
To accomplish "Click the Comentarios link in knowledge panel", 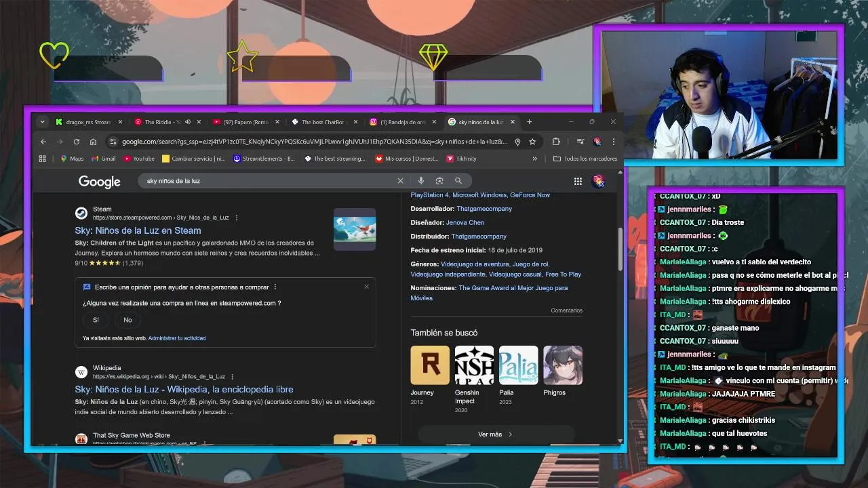I will click(566, 310).
